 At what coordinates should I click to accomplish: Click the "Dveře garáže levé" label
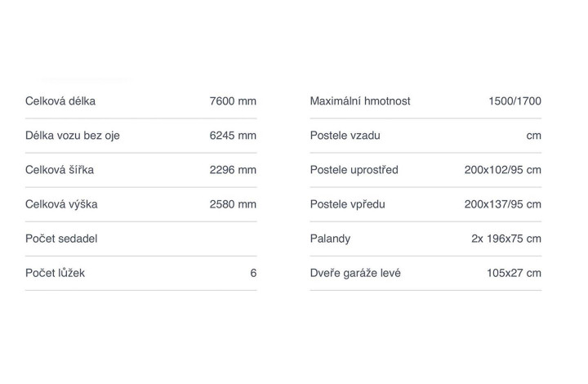pos(355,273)
